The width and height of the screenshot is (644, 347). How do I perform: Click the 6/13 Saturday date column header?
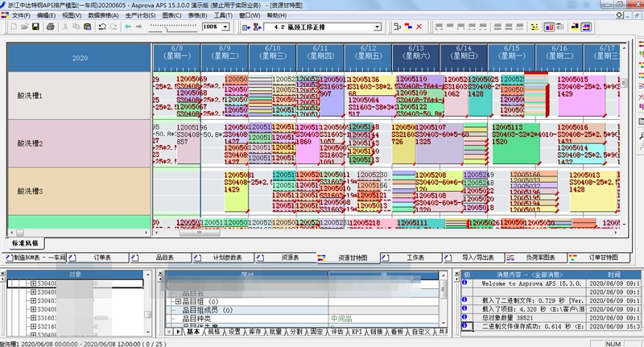[415, 53]
